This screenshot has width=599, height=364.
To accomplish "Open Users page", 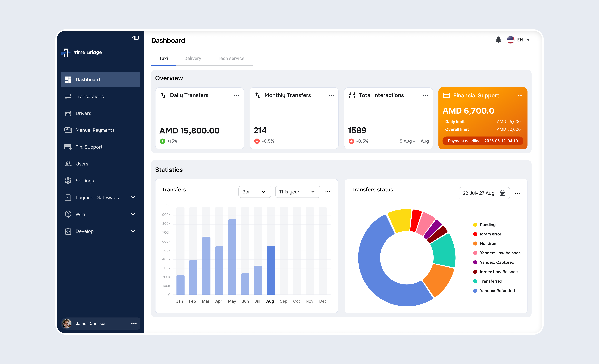I will [100, 164].
